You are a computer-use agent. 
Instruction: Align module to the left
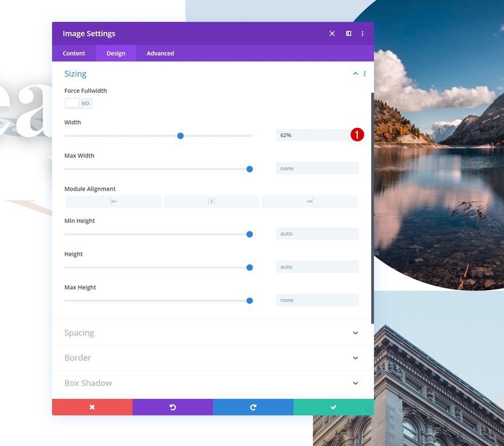[113, 202]
